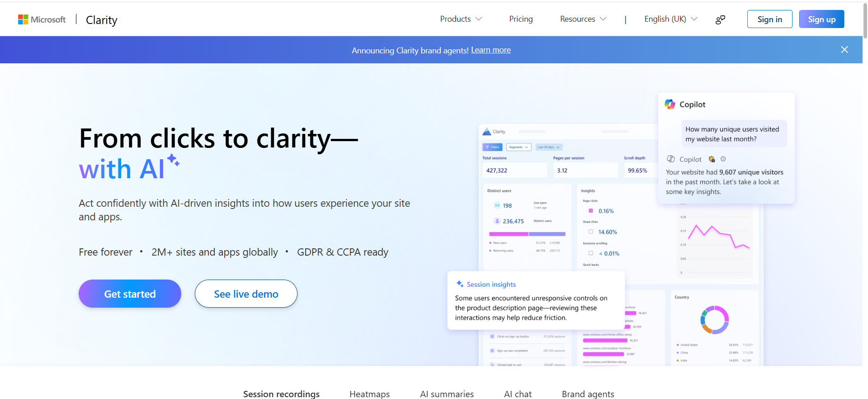The image size is (868, 399).
Task: Click the "Clicks on sign-up button" row
Action: [x=527, y=337]
